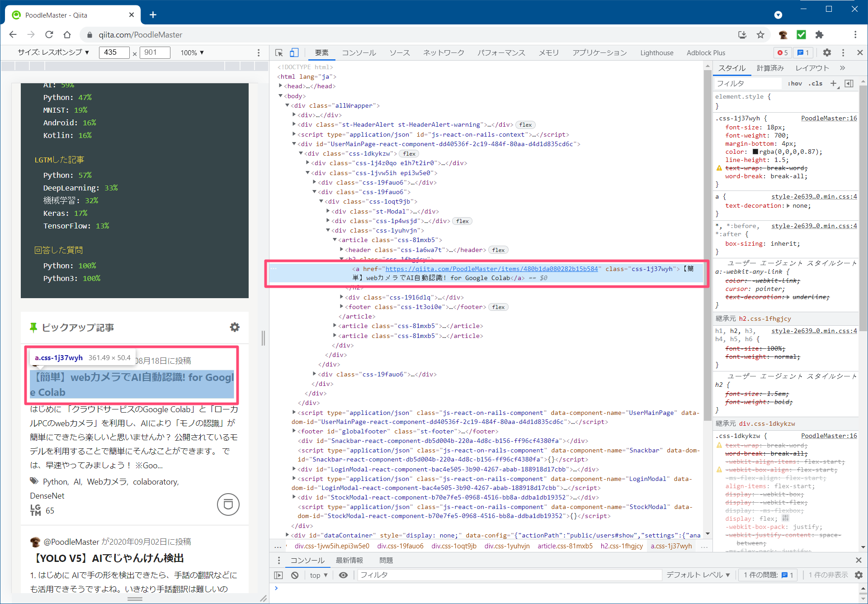Expand the globalfooter footer node
The image size is (868, 604).
[294, 431]
